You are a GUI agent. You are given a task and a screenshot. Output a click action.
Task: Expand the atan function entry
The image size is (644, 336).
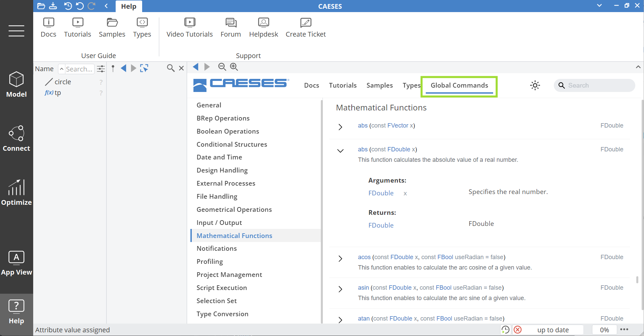pyautogui.click(x=340, y=320)
